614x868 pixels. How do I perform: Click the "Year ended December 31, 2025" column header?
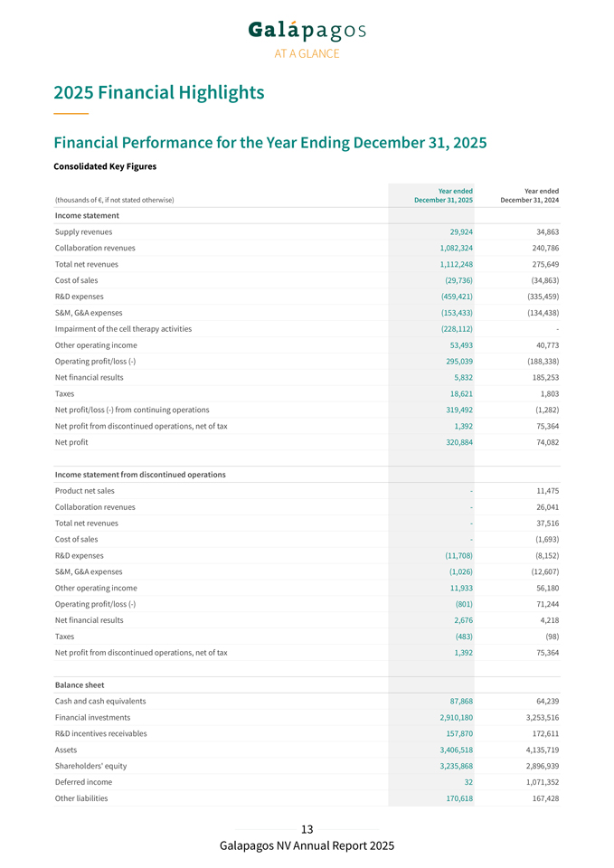[x=443, y=195]
